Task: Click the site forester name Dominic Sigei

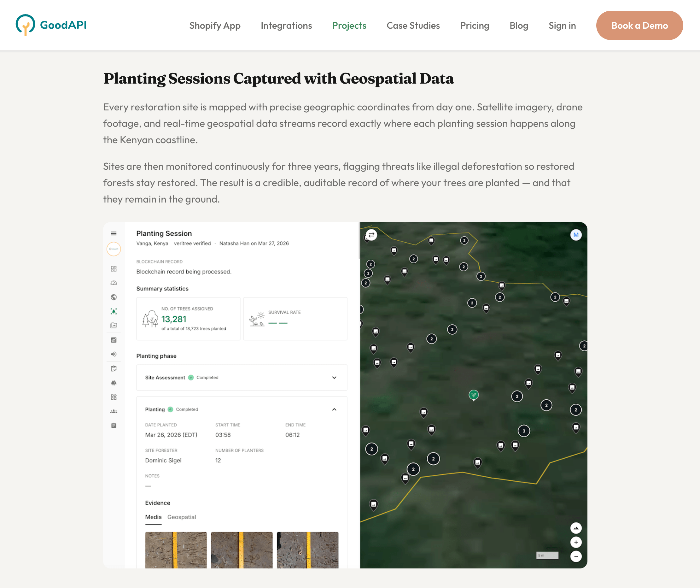Action: point(163,460)
